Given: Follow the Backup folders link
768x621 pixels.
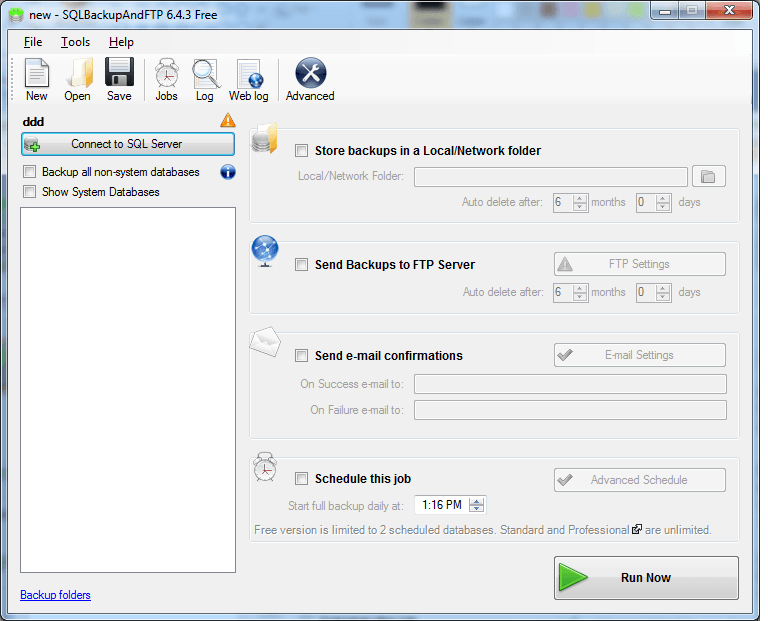Looking at the screenshot, I should click(x=55, y=595).
